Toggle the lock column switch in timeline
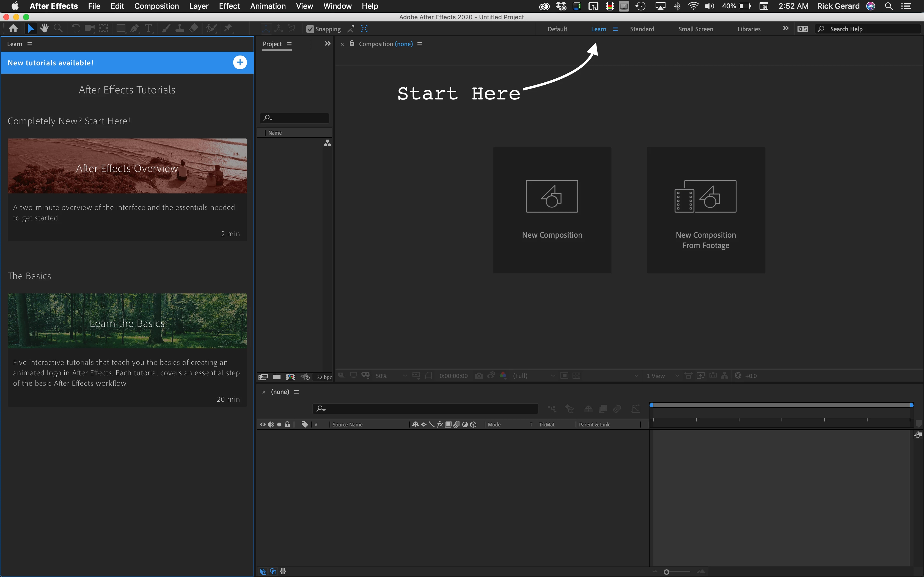Screen dimensions: 924x577 [x=287, y=424]
